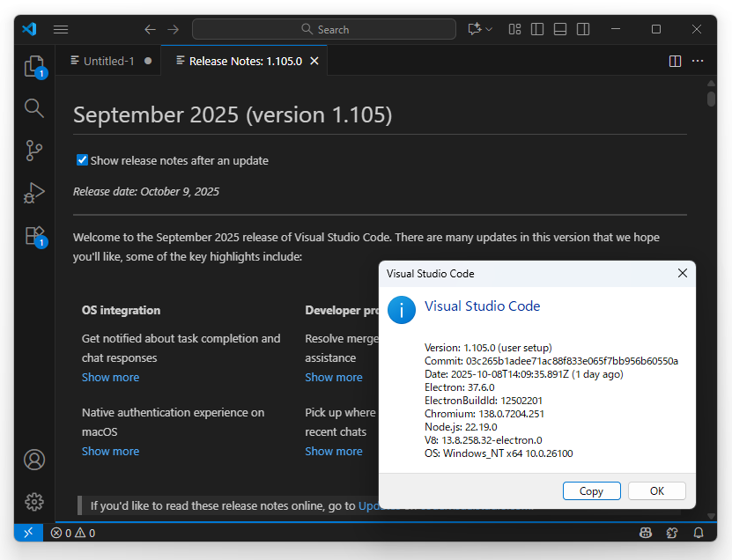Click the editor's vertical scrollbar thumb

[x=712, y=97]
